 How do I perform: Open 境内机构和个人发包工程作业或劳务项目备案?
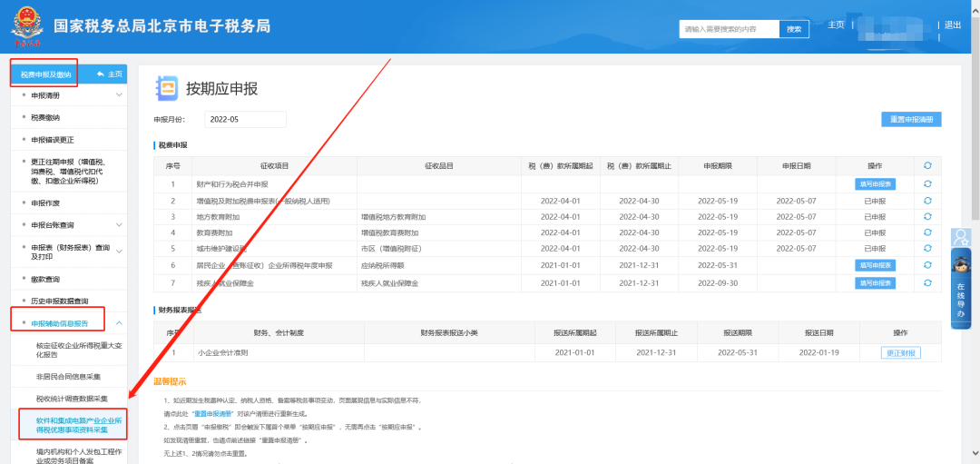tap(79, 456)
